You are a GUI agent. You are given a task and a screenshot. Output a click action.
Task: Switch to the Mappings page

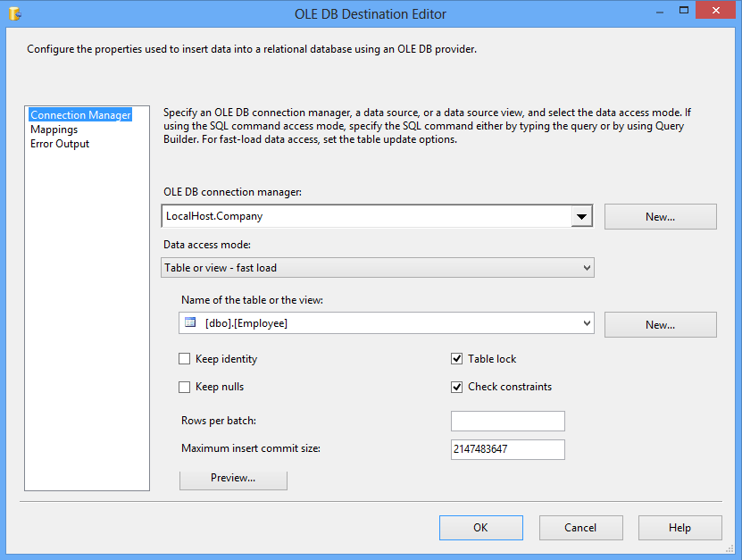[x=54, y=130]
